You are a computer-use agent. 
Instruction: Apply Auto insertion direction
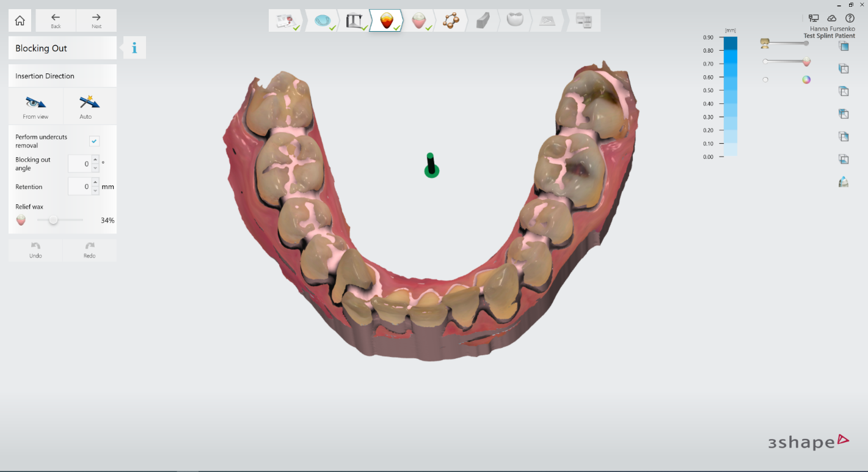pyautogui.click(x=89, y=106)
